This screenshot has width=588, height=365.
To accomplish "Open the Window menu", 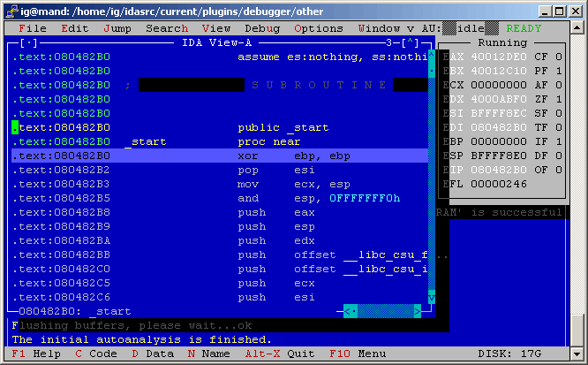I will pos(379,28).
